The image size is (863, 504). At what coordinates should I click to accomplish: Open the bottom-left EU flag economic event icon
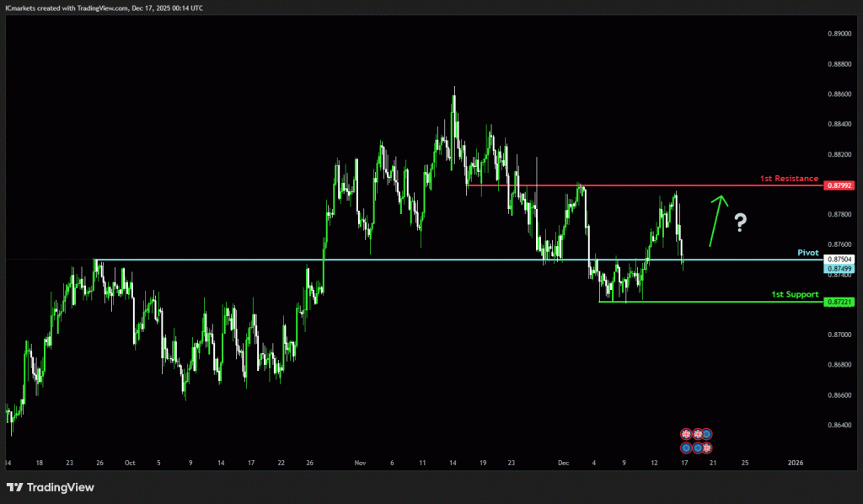[x=686, y=446]
